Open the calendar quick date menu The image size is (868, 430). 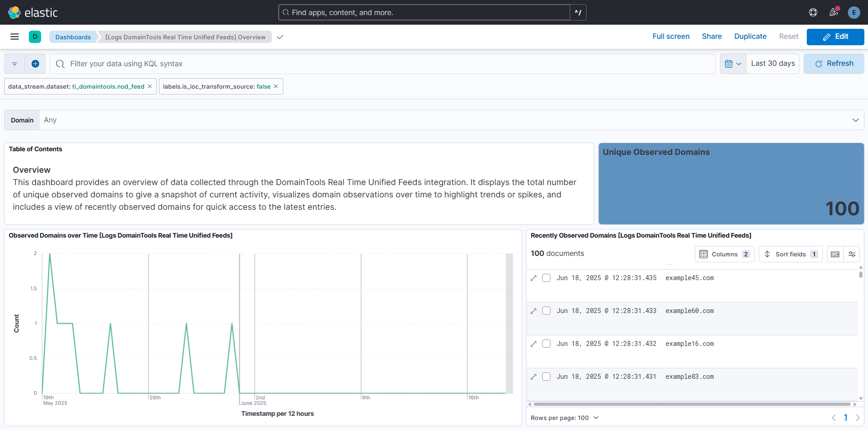tap(733, 64)
